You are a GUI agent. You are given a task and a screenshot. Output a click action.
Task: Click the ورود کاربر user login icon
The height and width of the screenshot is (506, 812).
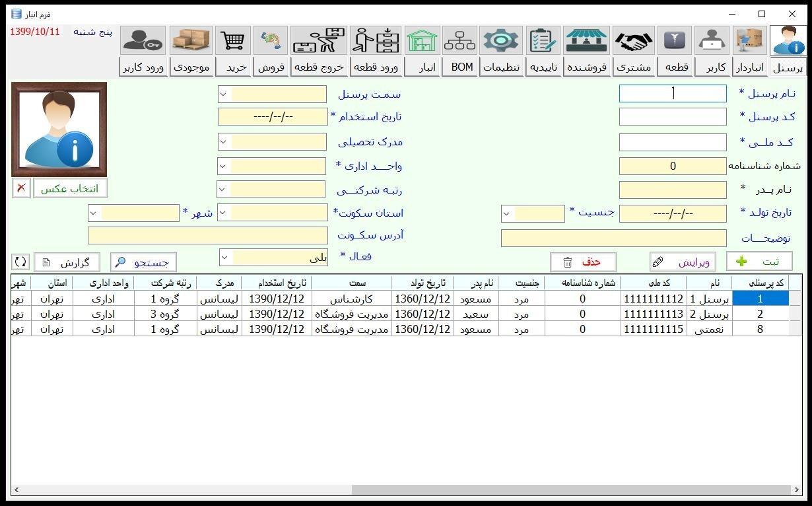click(143, 41)
